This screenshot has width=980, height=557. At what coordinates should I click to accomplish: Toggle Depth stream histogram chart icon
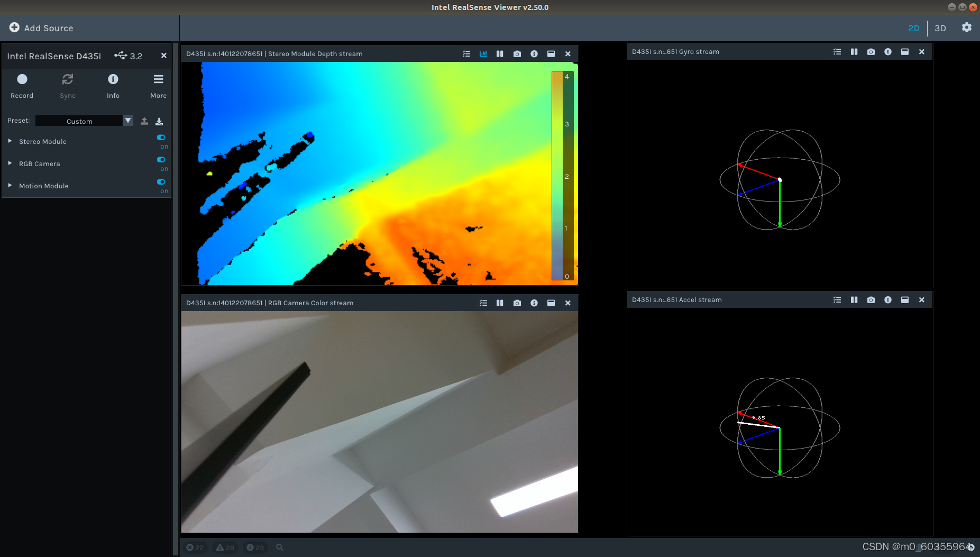483,54
